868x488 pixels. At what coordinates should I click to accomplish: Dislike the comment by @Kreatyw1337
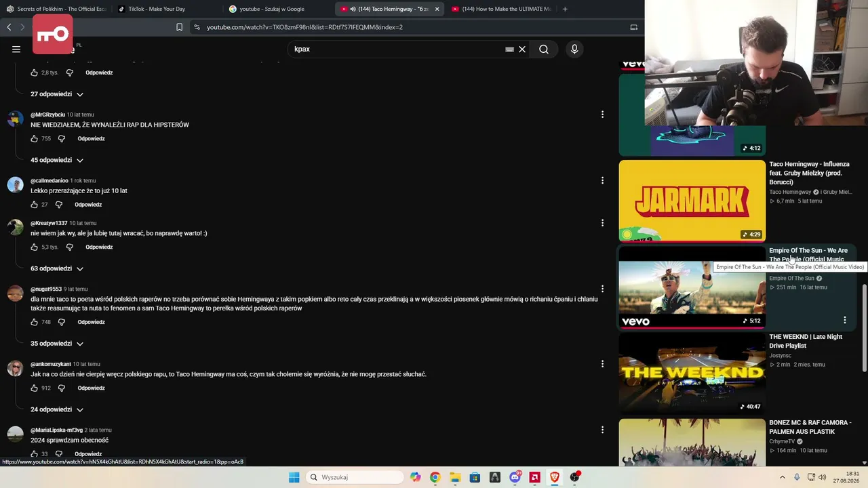[x=69, y=247]
